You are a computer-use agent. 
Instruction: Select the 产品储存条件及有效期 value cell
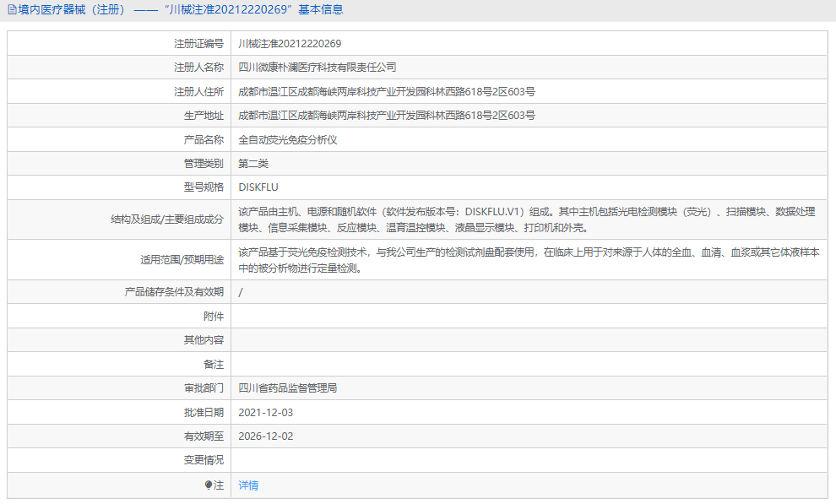point(242,291)
